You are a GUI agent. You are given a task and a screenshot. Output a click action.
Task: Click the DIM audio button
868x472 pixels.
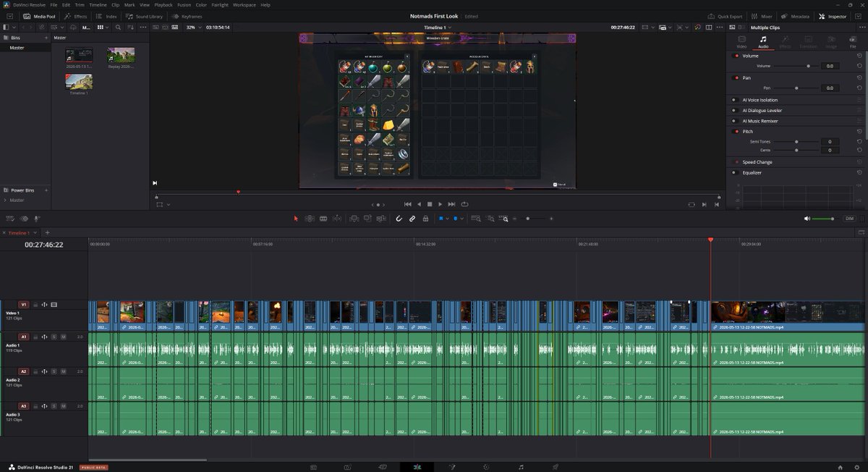click(x=849, y=218)
